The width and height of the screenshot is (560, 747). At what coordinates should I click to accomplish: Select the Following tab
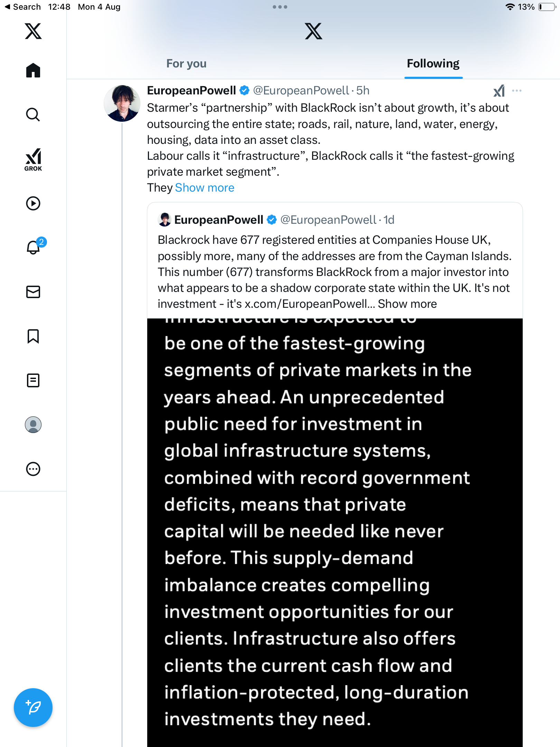click(433, 64)
